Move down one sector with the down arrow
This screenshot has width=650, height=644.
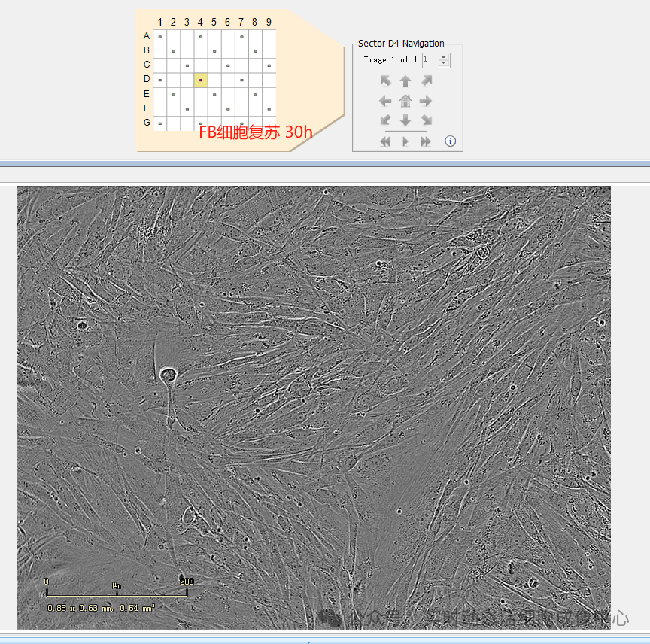coord(405,120)
